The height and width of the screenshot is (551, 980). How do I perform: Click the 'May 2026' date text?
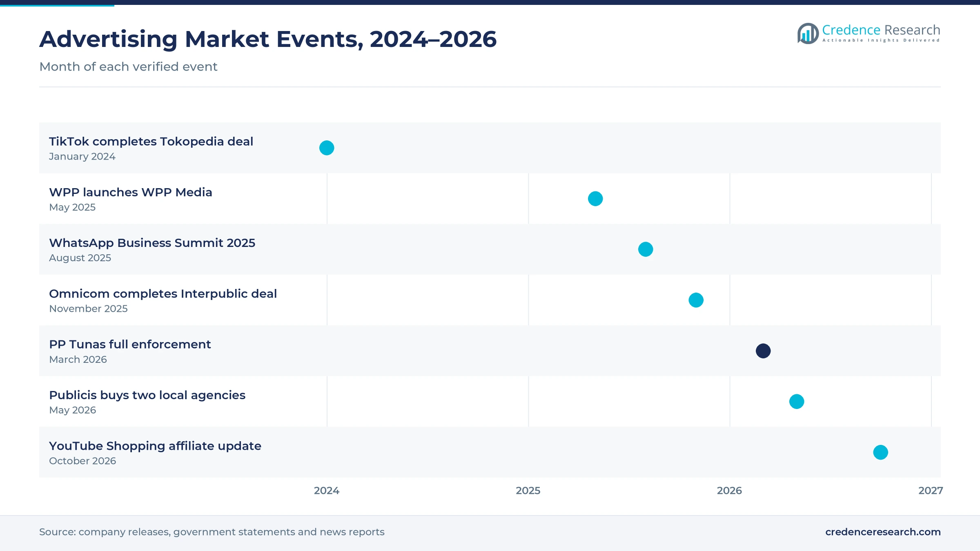[73, 410]
